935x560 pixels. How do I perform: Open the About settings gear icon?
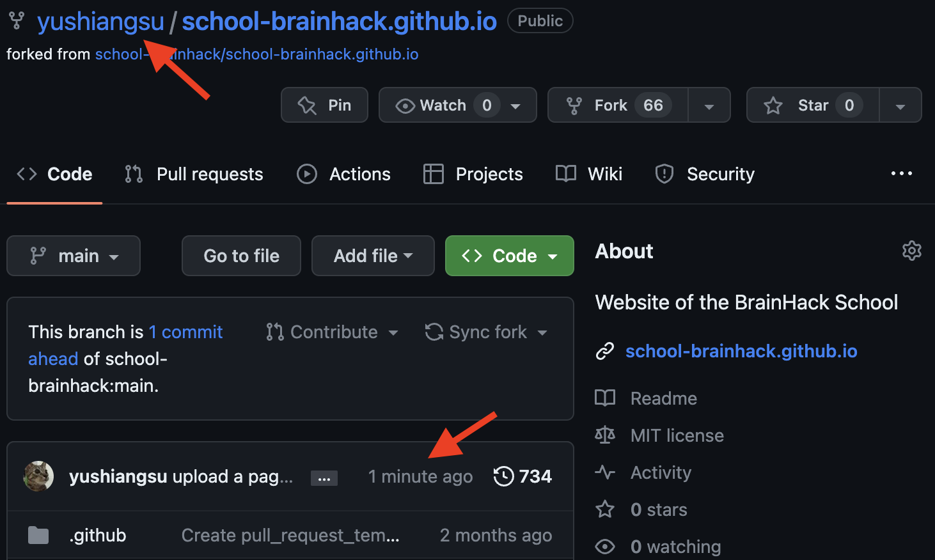pyautogui.click(x=912, y=251)
